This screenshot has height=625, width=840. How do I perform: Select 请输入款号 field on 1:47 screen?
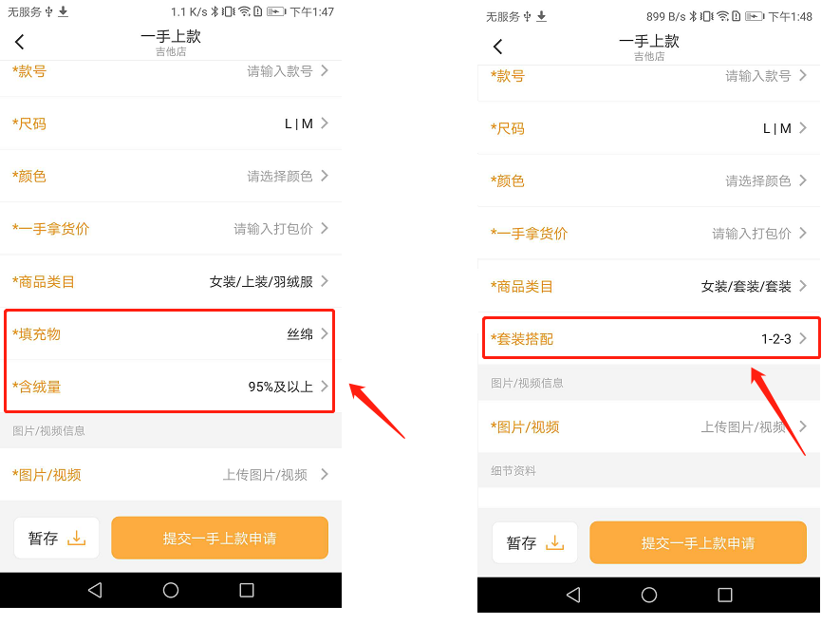point(170,71)
